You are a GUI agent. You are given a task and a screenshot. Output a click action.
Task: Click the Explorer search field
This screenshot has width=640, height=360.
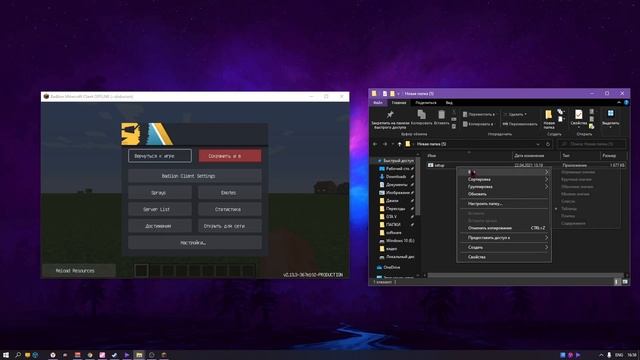591,144
